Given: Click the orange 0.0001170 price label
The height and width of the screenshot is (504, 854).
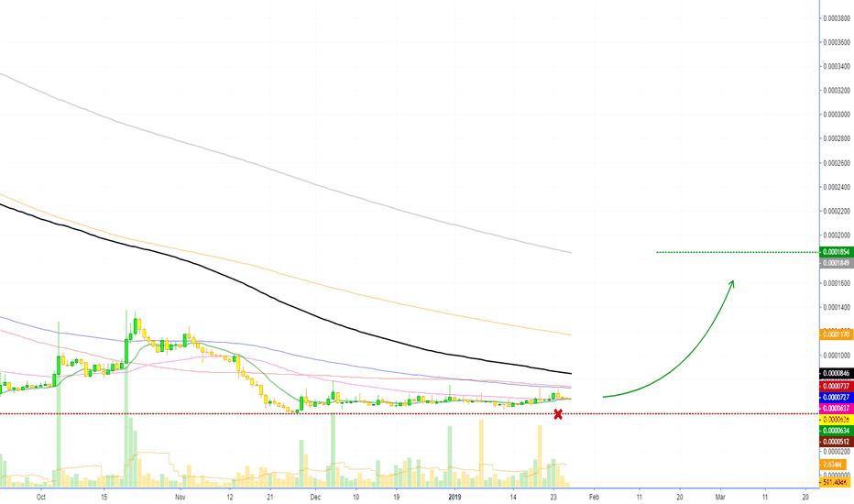Looking at the screenshot, I should [836, 334].
